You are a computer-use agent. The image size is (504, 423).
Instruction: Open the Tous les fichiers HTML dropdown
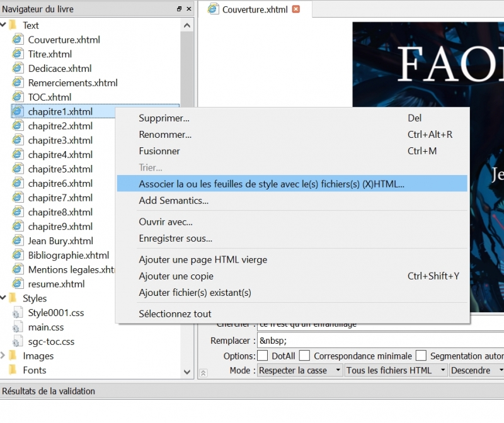(x=395, y=370)
